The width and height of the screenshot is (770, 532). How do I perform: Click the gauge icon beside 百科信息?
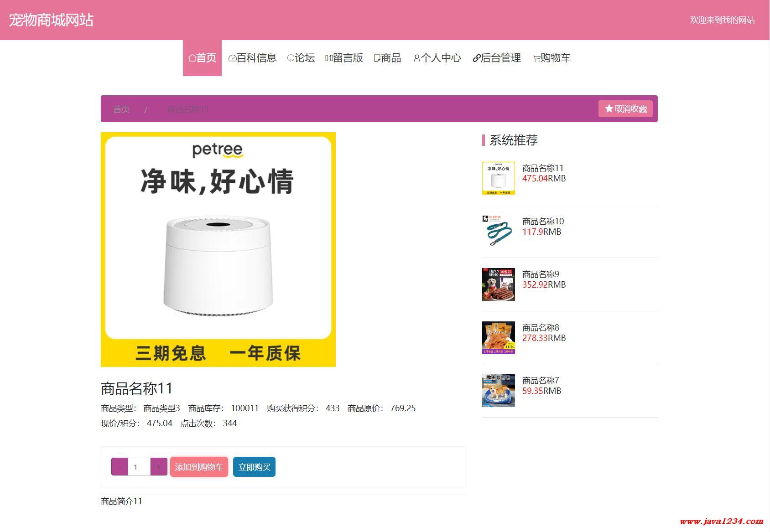point(232,58)
